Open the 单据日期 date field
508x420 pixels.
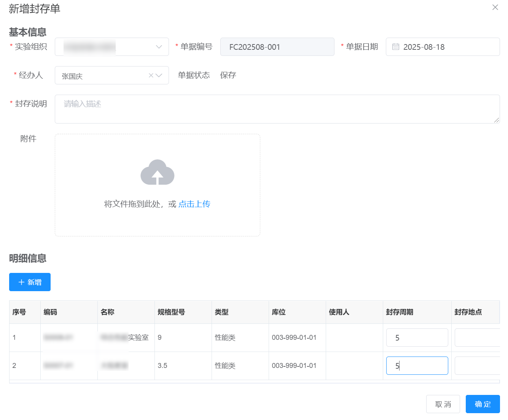coord(447,47)
